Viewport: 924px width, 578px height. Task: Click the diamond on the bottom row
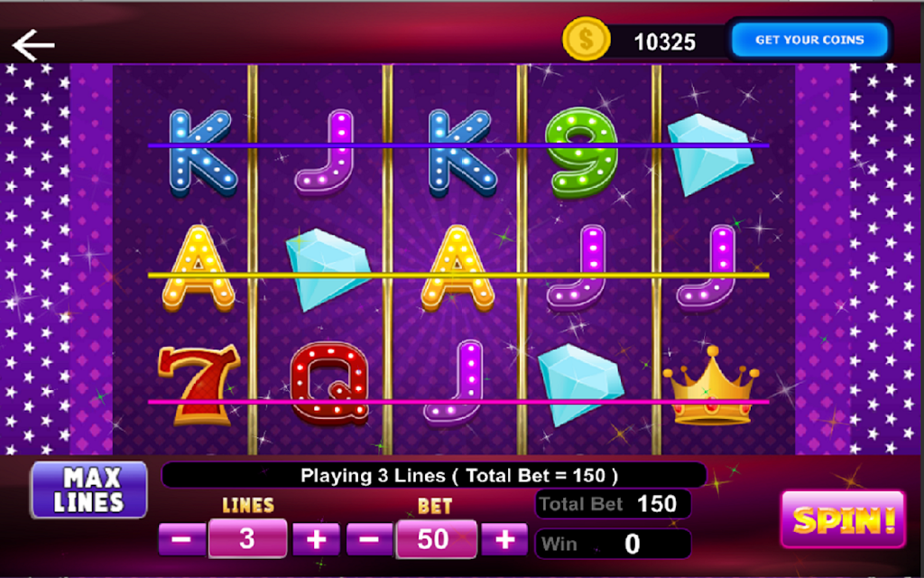(580, 384)
